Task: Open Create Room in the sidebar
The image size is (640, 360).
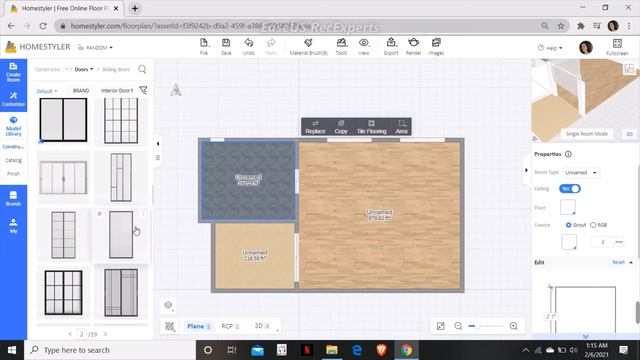Action: (13, 72)
